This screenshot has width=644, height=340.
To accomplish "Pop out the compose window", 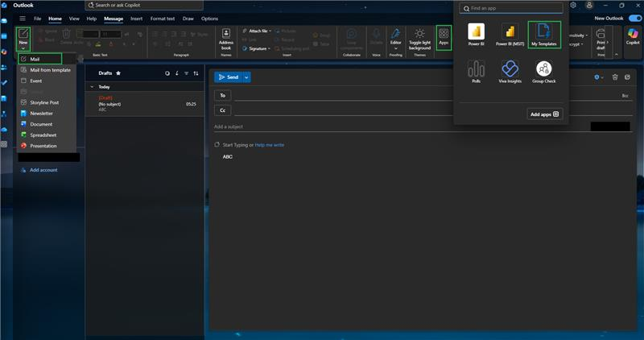I will pos(627,77).
